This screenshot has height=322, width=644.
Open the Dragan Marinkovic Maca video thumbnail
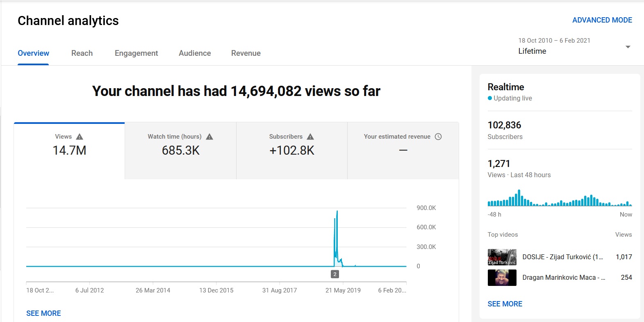pyautogui.click(x=502, y=278)
